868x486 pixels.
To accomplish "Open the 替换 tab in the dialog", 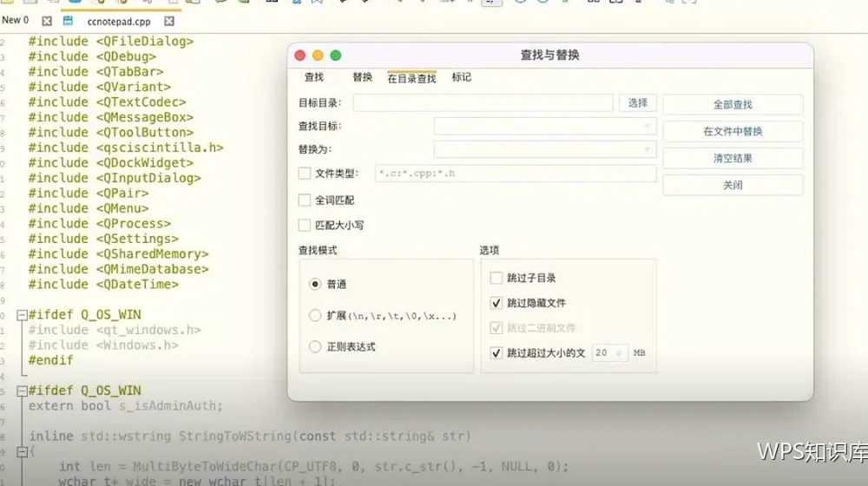I will pos(363,77).
